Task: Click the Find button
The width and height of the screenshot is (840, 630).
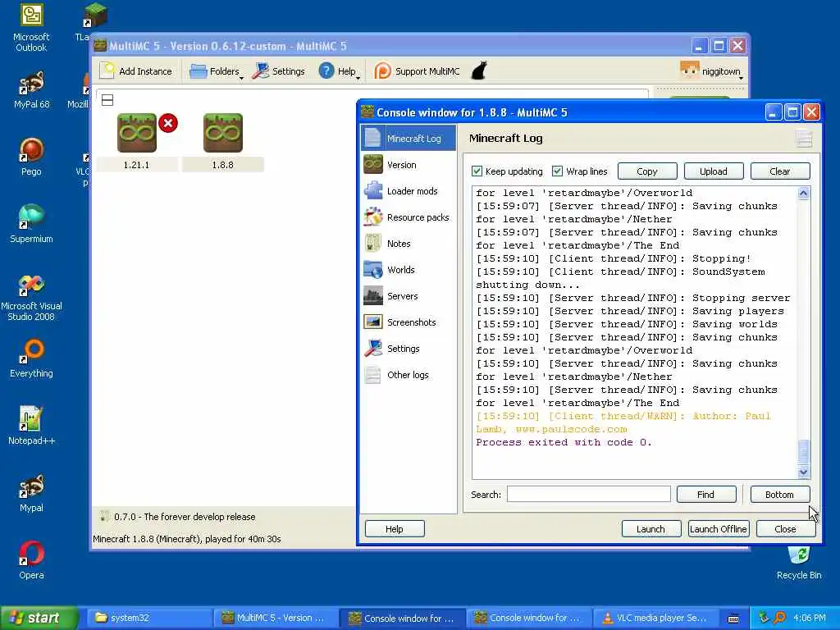Action: tap(706, 495)
